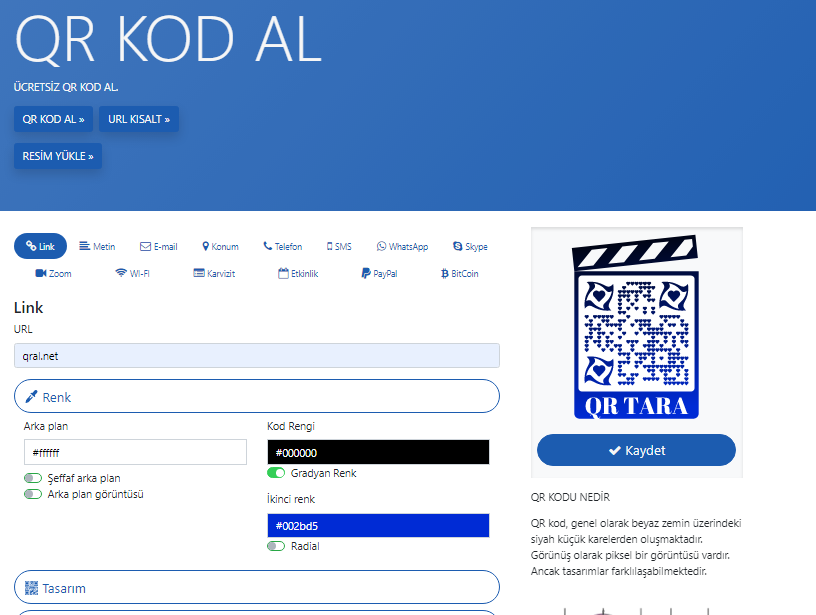Disable the Gradyan Renk toggle
The image size is (816, 615).
pyautogui.click(x=276, y=473)
